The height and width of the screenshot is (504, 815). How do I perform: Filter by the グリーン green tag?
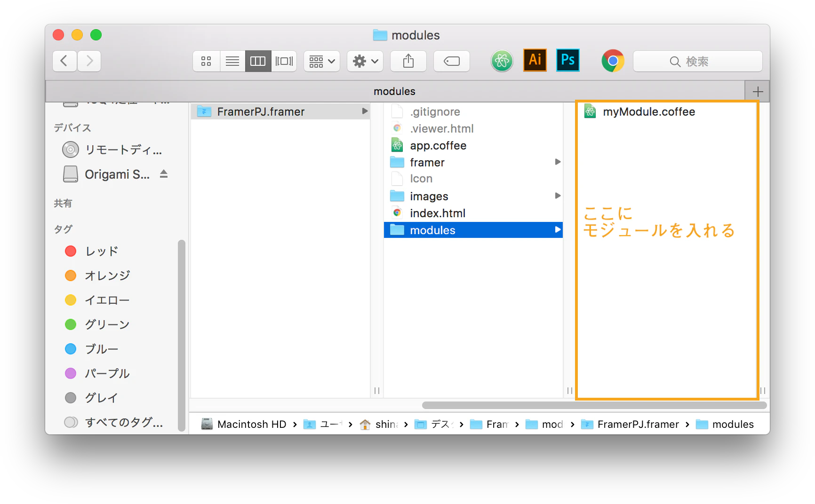click(x=97, y=324)
